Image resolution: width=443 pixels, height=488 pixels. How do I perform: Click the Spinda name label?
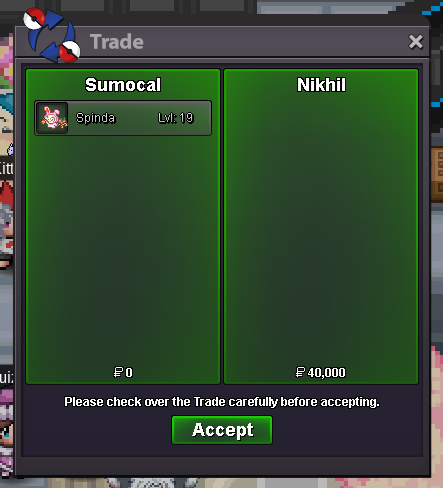pos(95,118)
